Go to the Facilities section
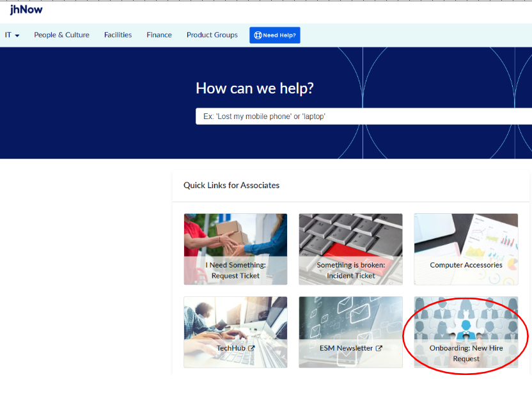Image resolution: width=532 pixels, height=400 pixels. [x=118, y=35]
